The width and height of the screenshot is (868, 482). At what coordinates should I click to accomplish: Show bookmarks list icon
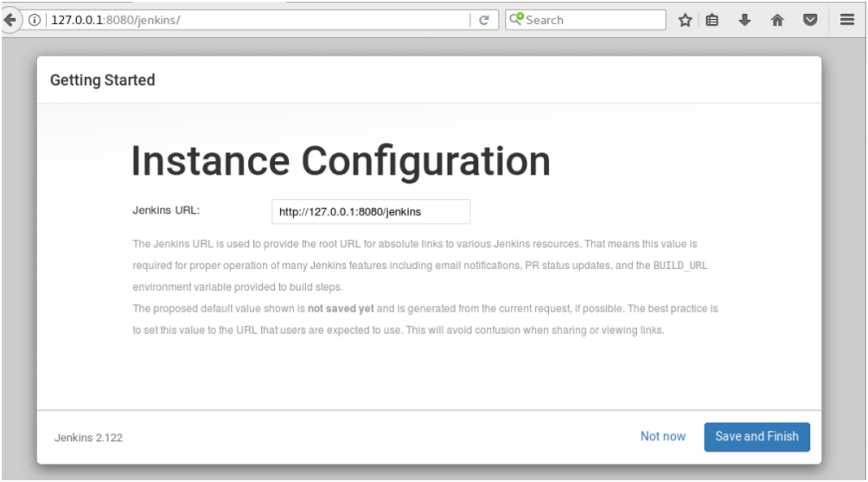(712, 20)
